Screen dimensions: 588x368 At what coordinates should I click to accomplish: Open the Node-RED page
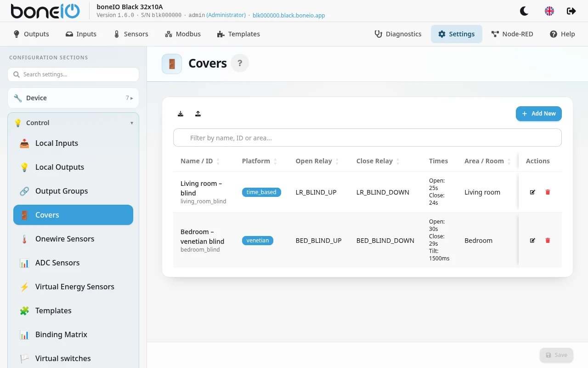tap(512, 34)
